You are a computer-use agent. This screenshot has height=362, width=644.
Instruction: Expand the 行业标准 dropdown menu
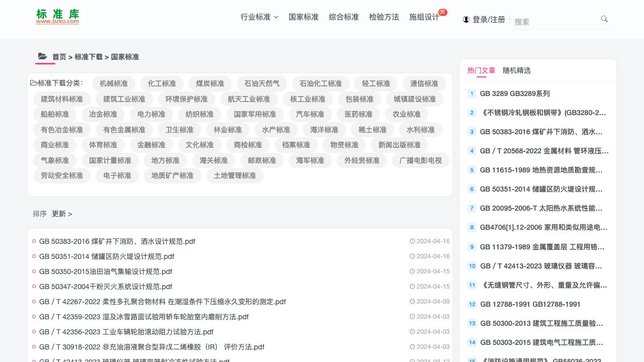(259, 17)
